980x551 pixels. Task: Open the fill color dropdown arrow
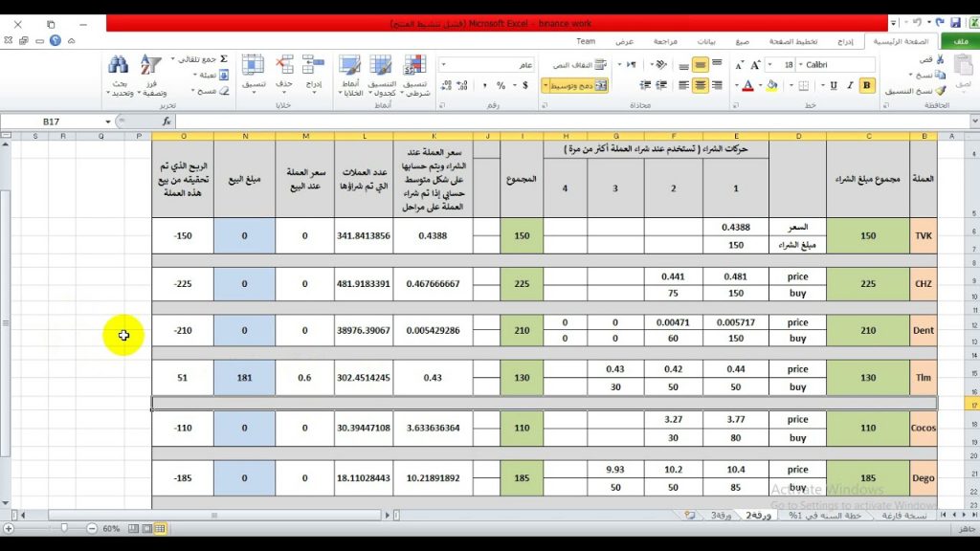point(761,85)
